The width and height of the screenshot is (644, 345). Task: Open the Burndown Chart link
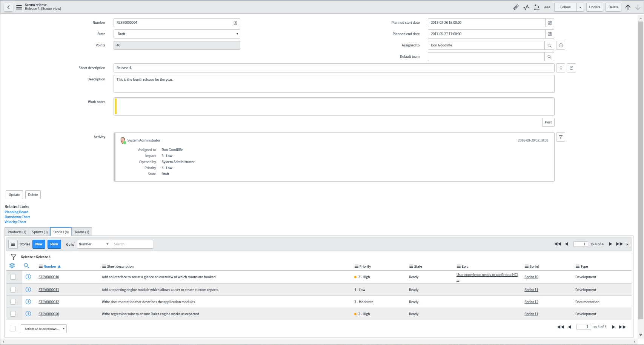point(17,217)
